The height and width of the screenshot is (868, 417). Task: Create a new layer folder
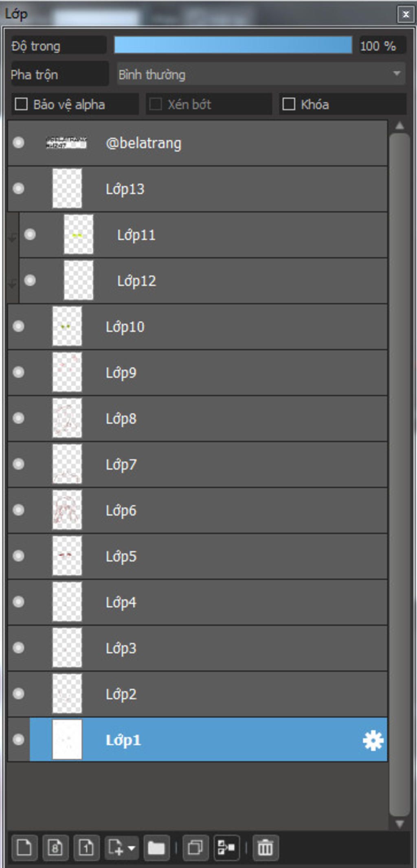click(x=156, y=848)
